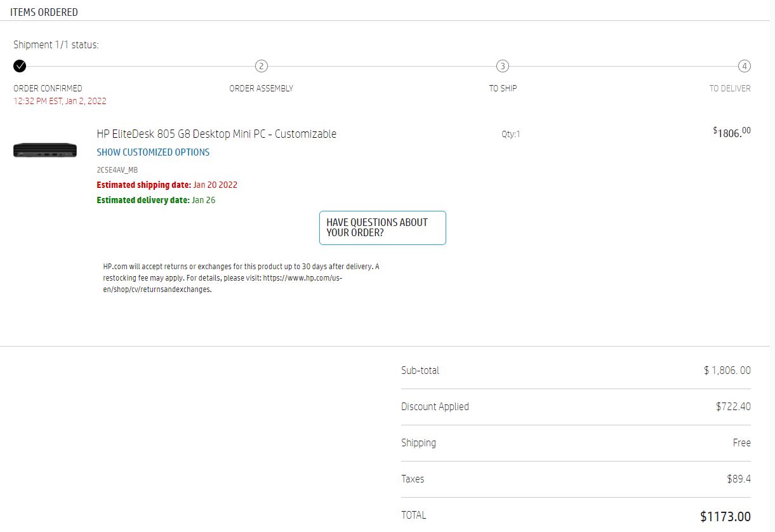This screenshot has height=532, width=775.
Task: Select the Order Confirmed step label
Action: (48, 88)
